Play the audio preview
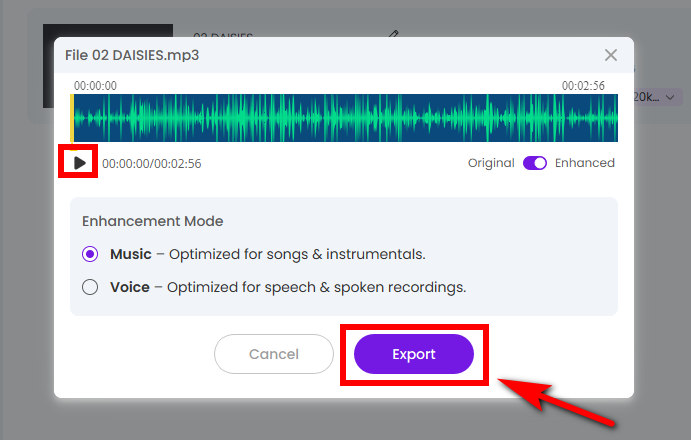This screenshot has height=440, width=691. (80, 163)
